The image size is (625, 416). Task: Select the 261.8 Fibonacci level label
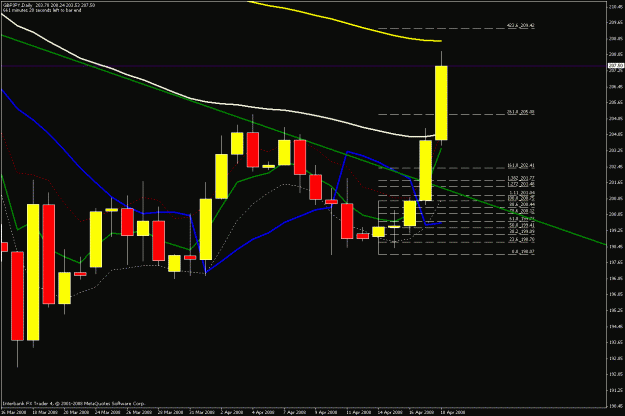pos(521,112)
